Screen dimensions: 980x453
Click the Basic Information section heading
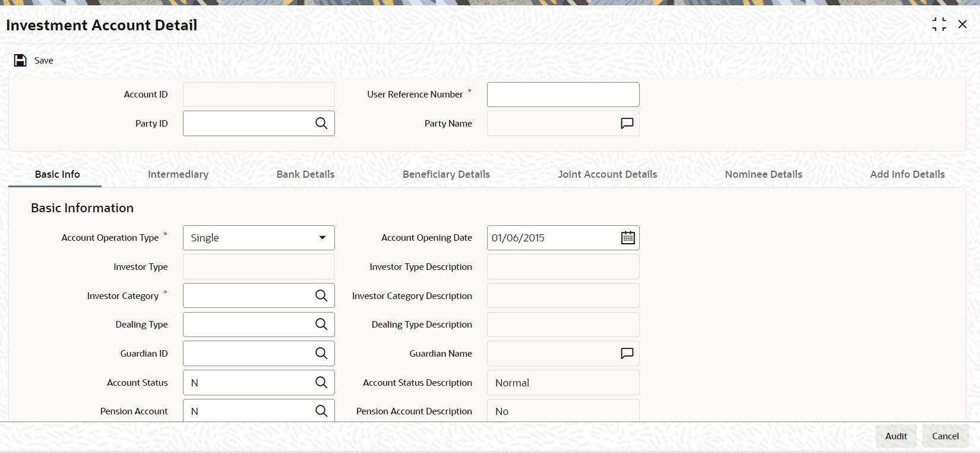pyautogui.click(x=83, y=208)
